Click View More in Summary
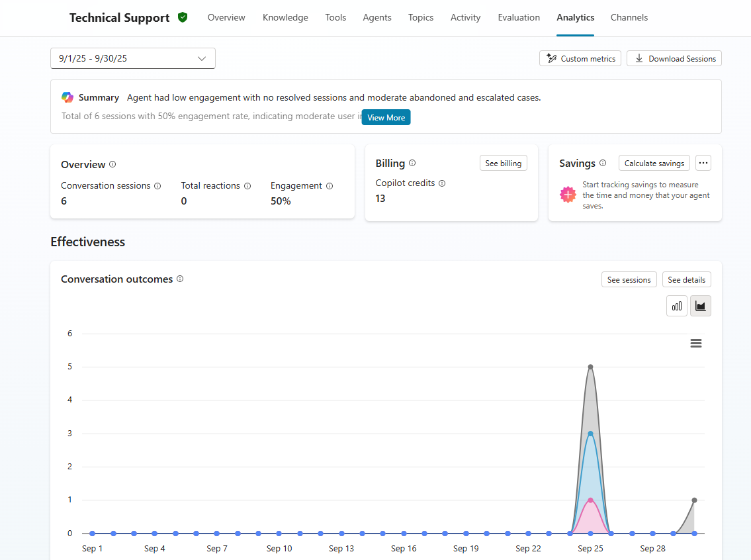The height and width of the screenshot is (560, 751). [386, 117]
